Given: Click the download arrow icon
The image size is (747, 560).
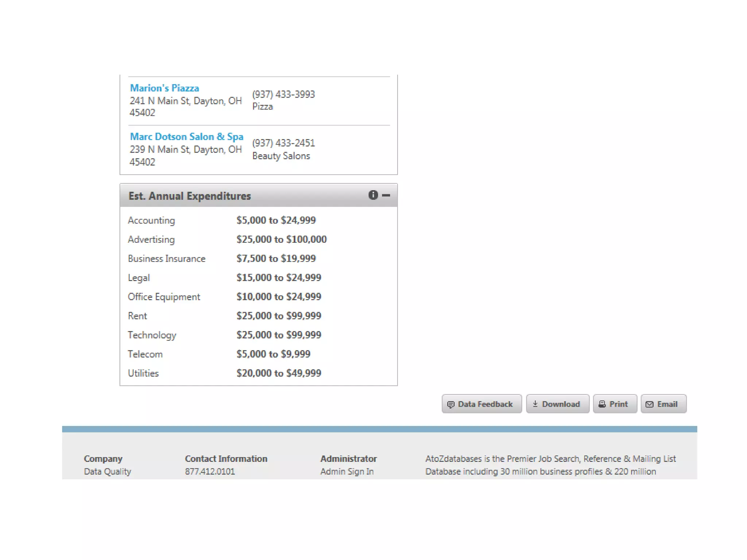Looking at the screenshot, I should pos(535,404).
